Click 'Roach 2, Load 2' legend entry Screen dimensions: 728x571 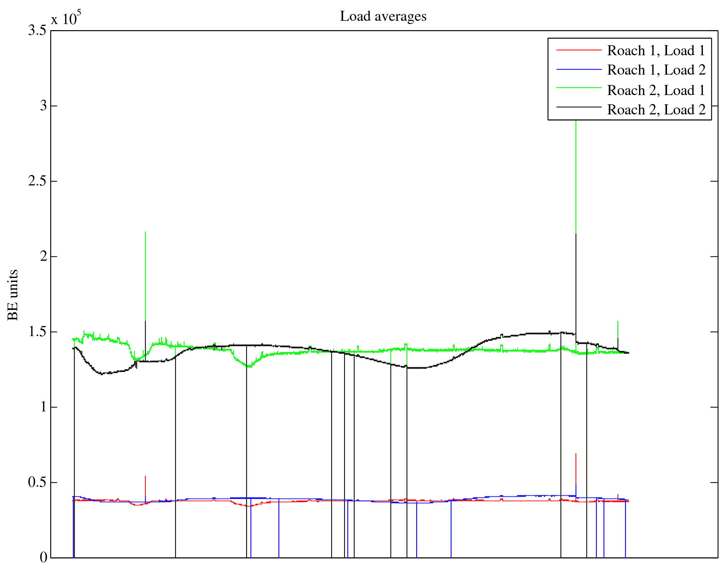[656, 110]
